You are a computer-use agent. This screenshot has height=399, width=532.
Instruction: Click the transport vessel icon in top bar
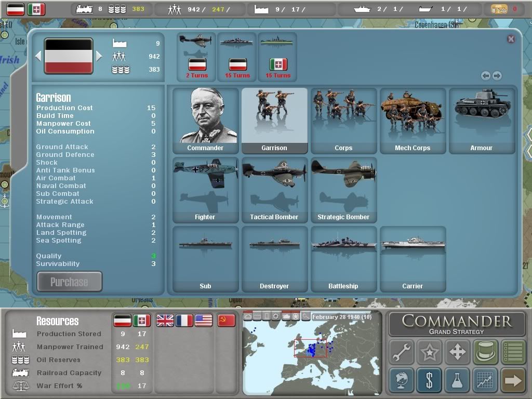point(426,9)
